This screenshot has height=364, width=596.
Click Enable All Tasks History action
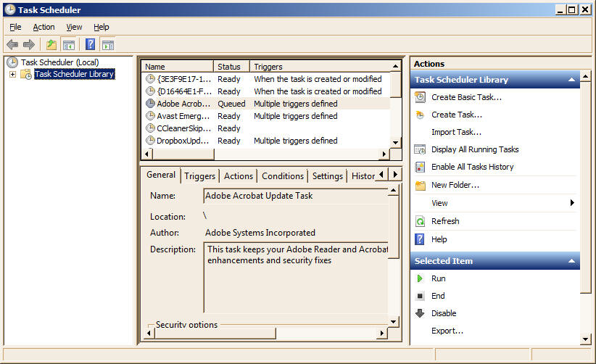click(x=473, y=167)
